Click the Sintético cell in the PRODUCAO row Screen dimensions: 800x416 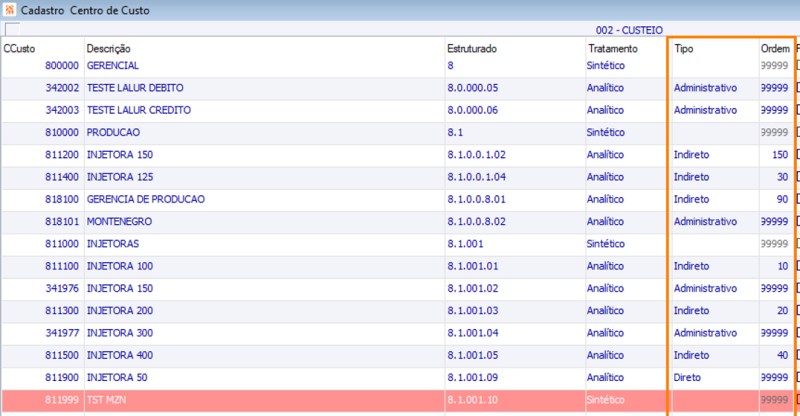pos(606,133)
